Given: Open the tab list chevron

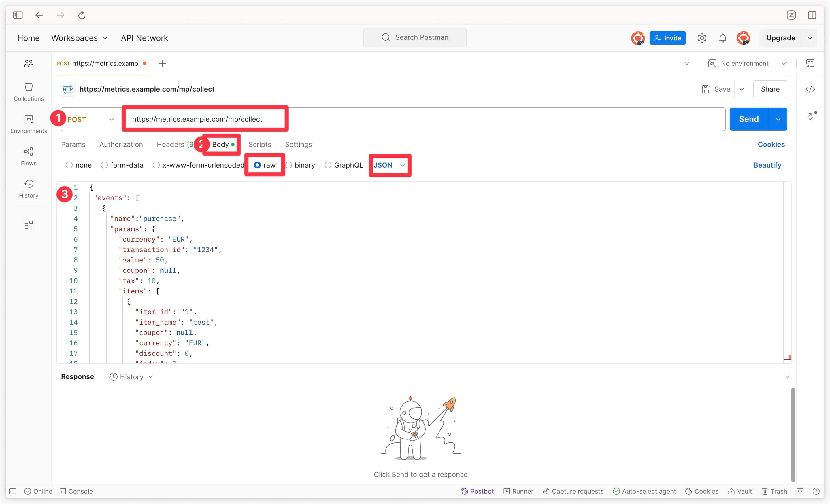Looking at the screenshot, I should (687, 63).
